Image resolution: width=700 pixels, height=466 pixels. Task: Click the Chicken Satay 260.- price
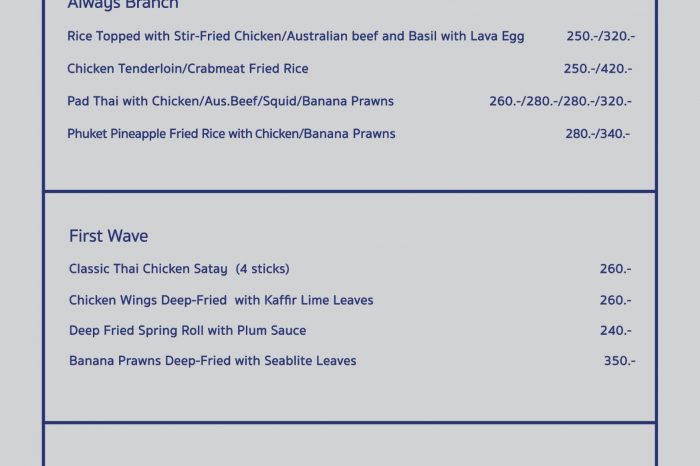pyautogui.click(x=615, y=269)
